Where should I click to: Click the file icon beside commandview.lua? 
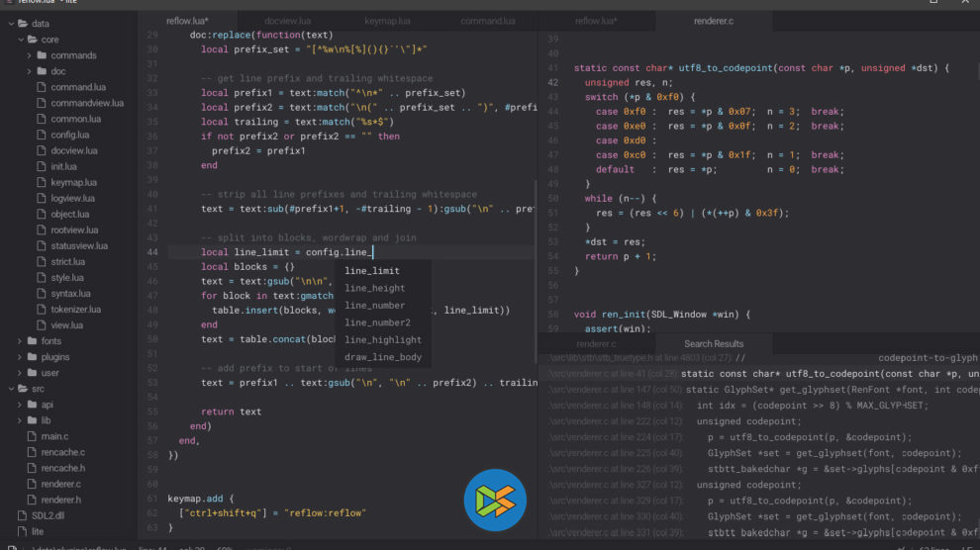coord(42,103)
